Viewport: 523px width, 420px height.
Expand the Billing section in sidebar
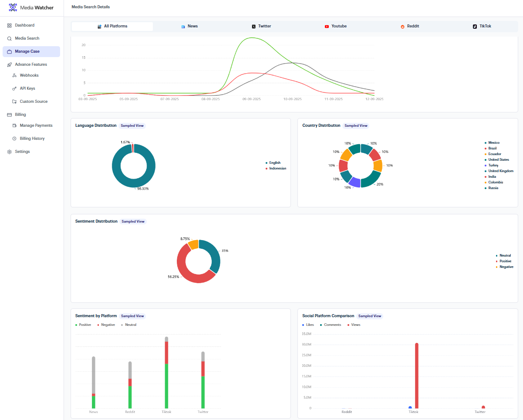(20, 115)
